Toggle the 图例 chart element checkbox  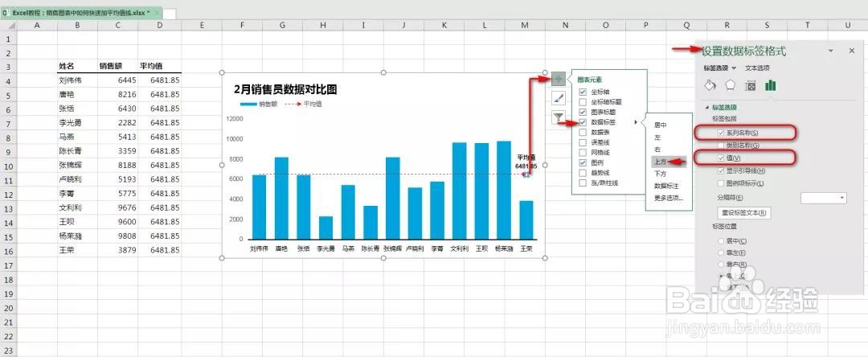pyautogui.click(x=583, y=162)
